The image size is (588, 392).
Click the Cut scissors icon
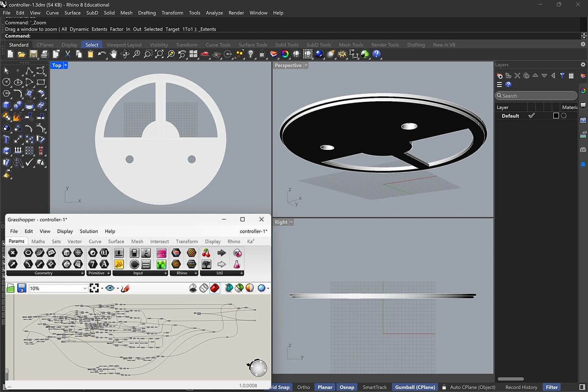click(68, 54)
